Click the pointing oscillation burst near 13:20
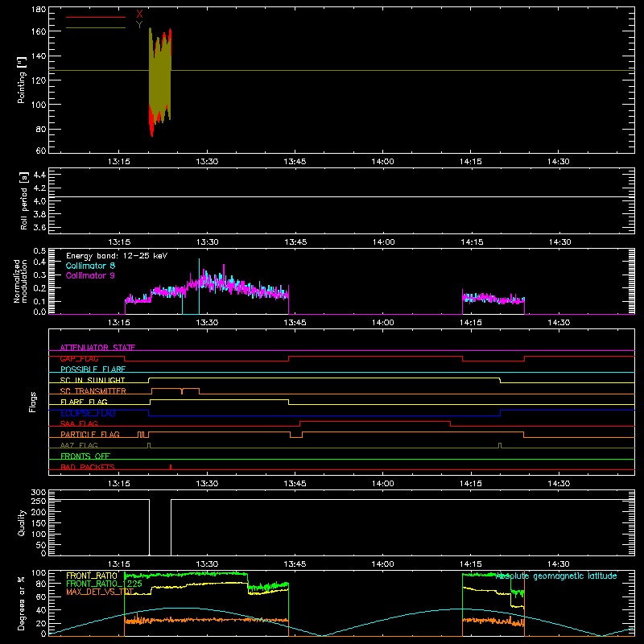Image resolution: width=644 pixels, height=644 pixels. pos(159,82)
